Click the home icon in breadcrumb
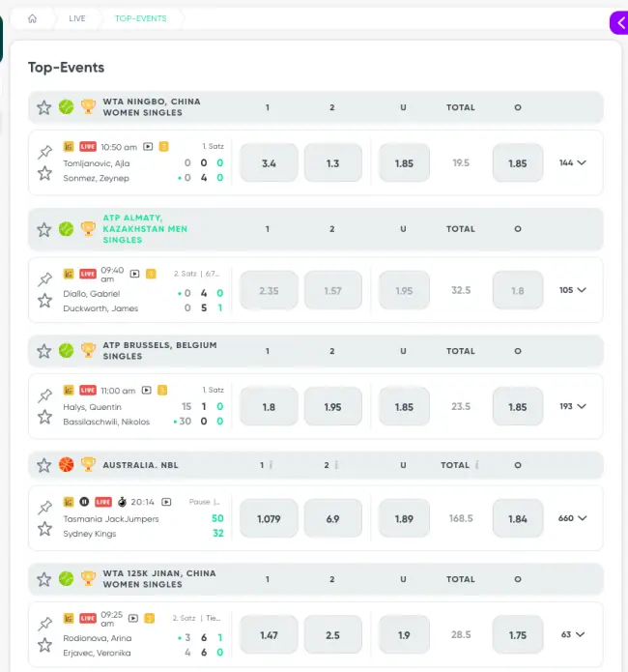The width and height of the screenshot is (628, 672). click(32, 18)
